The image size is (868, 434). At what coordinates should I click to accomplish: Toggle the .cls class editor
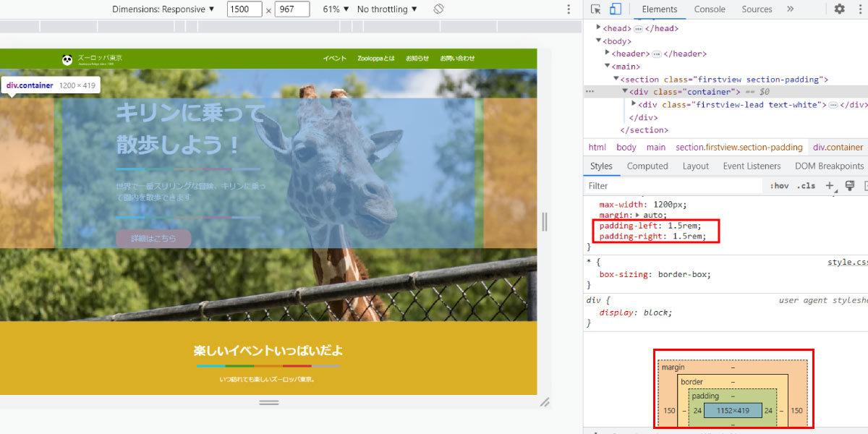click(x=806, y=186)
